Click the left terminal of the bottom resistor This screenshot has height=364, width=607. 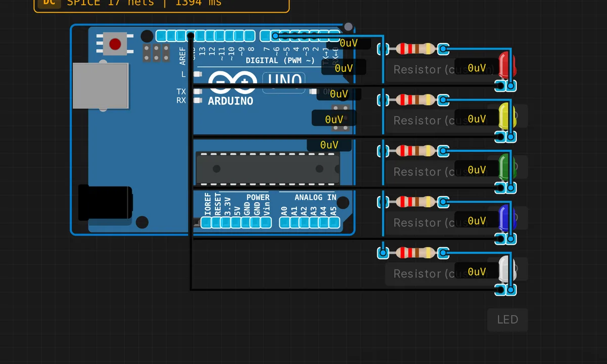point(383,253)
